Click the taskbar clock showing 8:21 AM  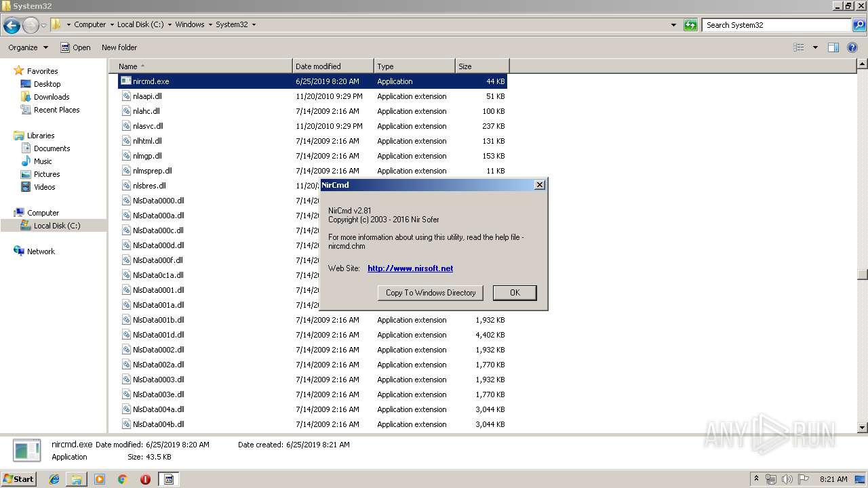tap(833, 479)
